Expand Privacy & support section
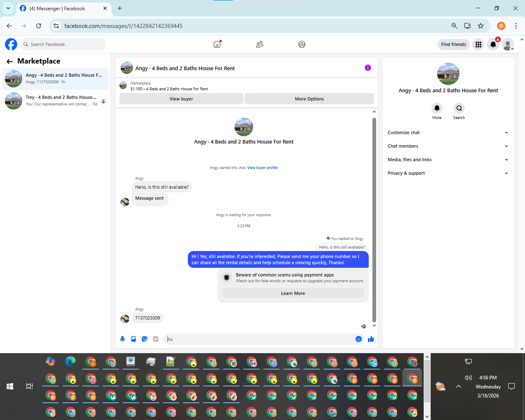 [448, 173]
